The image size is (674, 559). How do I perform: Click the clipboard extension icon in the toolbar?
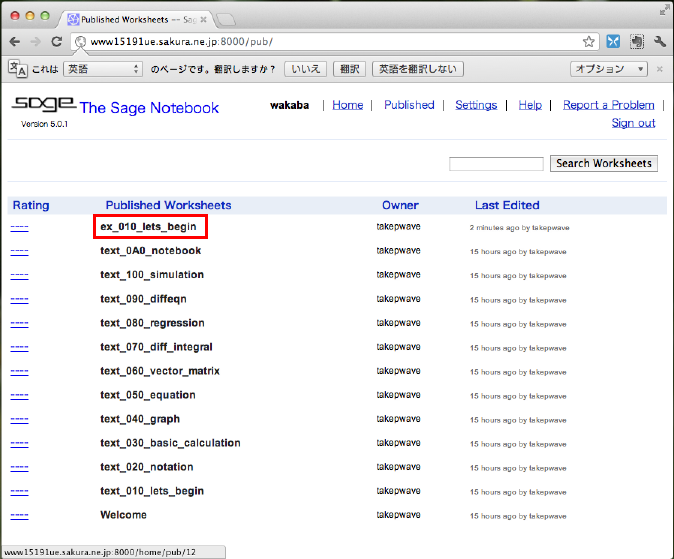(x=636, y=42)
